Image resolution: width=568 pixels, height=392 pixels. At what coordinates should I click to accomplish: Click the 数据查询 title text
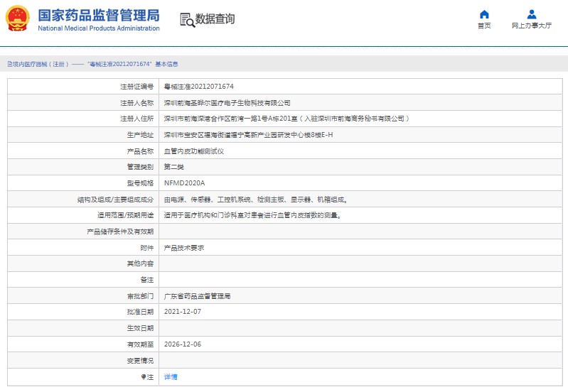pos(215,19)
